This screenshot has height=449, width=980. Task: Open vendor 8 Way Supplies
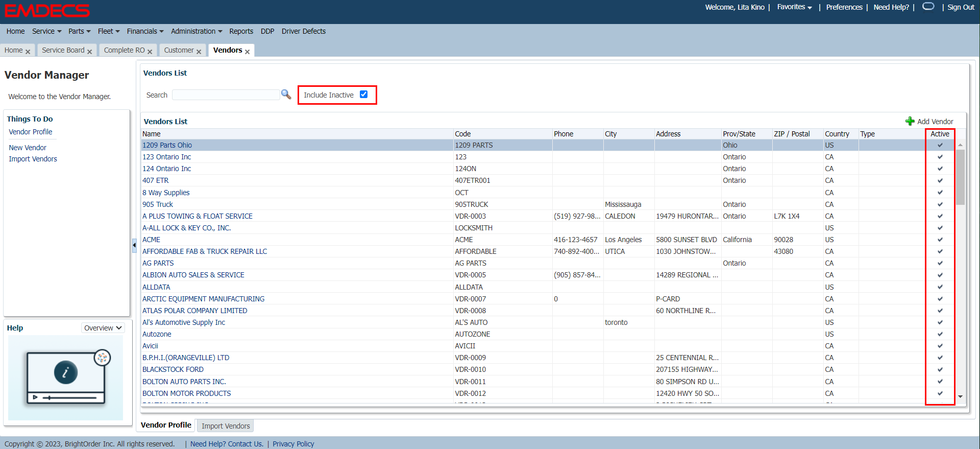pyautogui.click(x=166, y=193)
